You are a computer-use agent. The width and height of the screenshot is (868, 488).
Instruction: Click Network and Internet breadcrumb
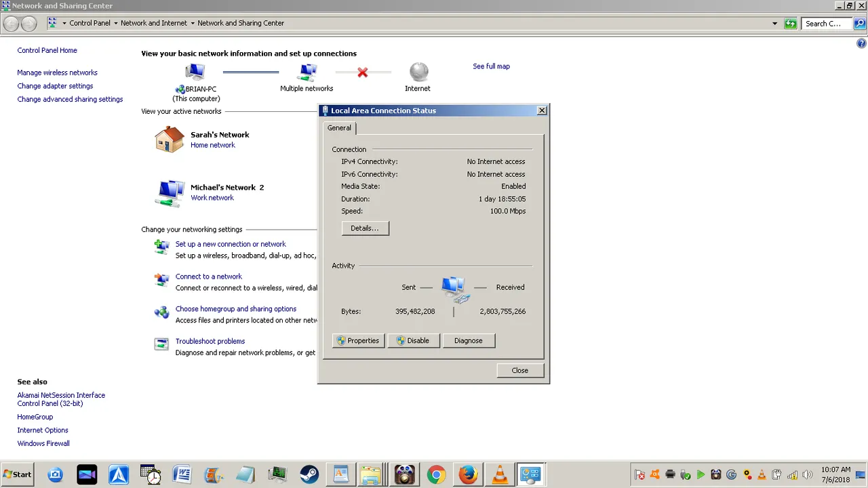pyautogui.click(x=154, y=23)
